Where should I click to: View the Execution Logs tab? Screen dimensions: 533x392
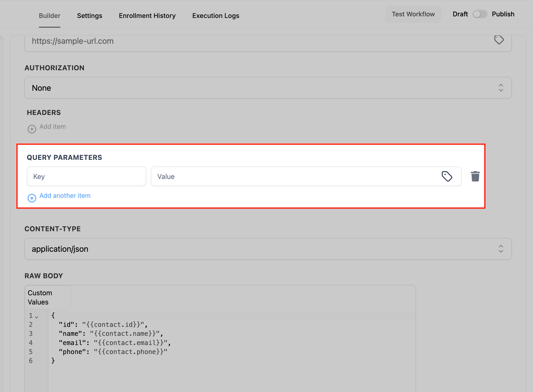215,16
